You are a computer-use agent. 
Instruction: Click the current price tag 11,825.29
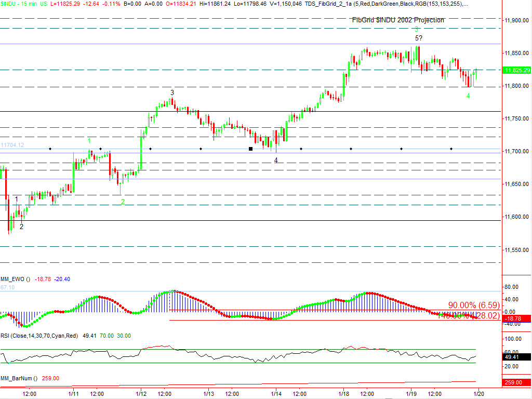516,70
